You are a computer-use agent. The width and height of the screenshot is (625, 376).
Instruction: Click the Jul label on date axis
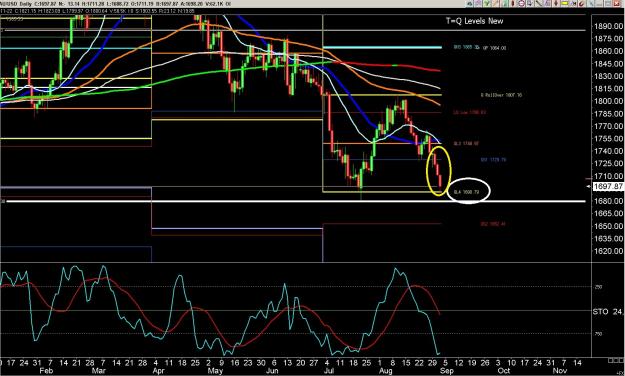[329, 371]
